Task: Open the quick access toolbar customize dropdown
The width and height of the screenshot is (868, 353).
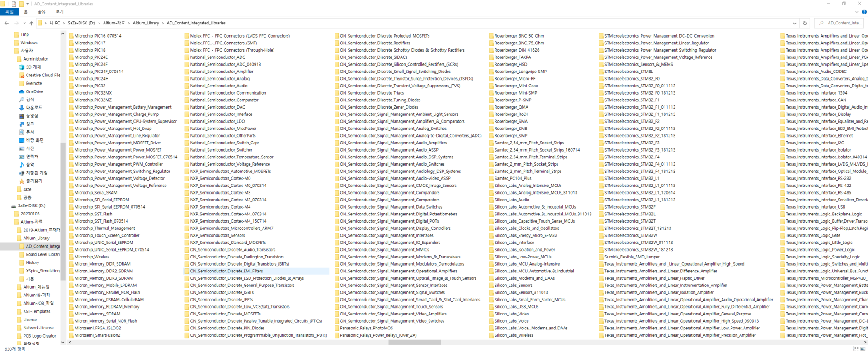Action: click(x=28, y=4)
